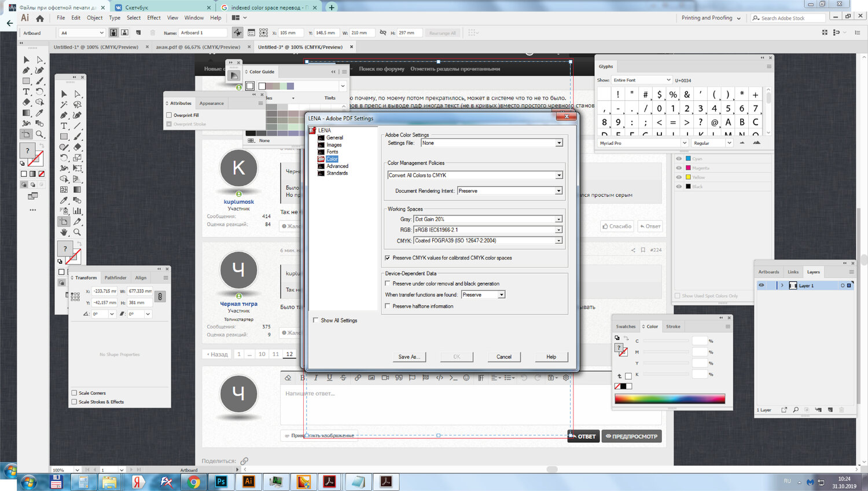Click Delete Selection trash icon in Layers panel
The image size is (868, 491).
842,410
